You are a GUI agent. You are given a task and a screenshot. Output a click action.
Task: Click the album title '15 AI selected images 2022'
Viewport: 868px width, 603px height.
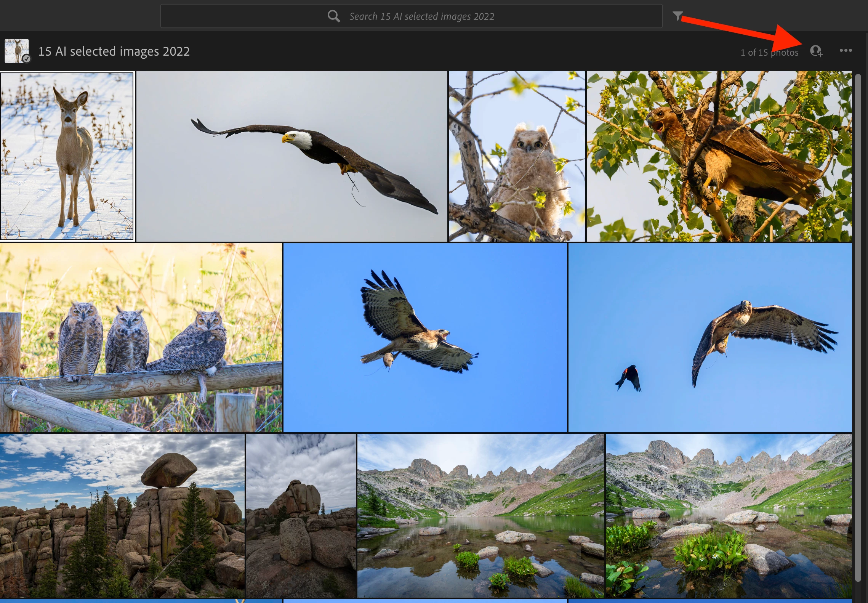tap(114, 51)
